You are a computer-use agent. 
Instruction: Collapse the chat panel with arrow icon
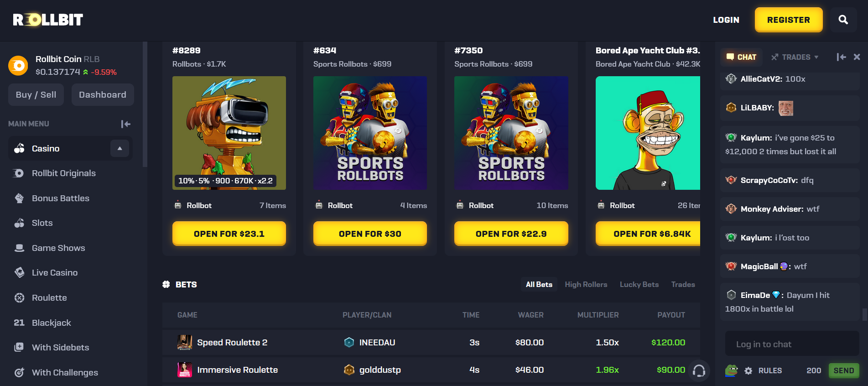(841, 57)
